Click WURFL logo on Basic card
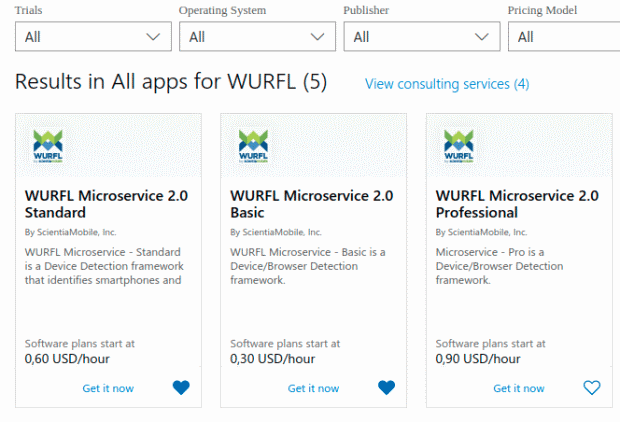The image size is (620, 422). (x=253, y=146)
